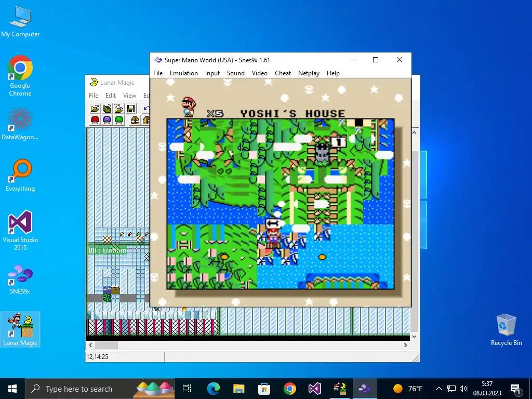Open File Explorer from the taskbar
The height and width of the screenshot is (399, 532).
pos(238,389)
